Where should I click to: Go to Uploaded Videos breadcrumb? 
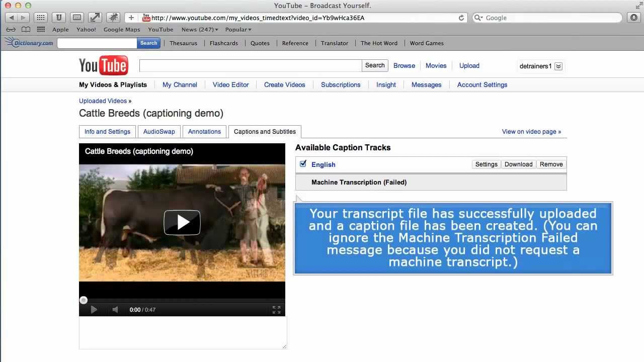pyautogui.click(x=103, y=101)
